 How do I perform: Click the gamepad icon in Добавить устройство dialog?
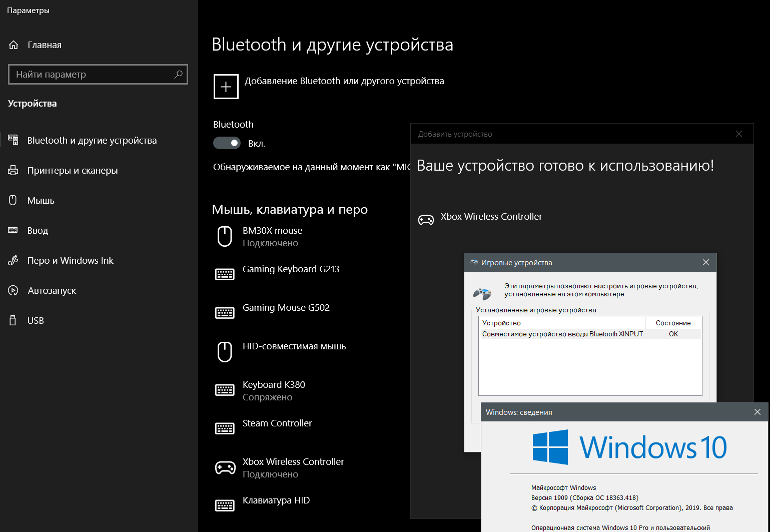(426, 220)
